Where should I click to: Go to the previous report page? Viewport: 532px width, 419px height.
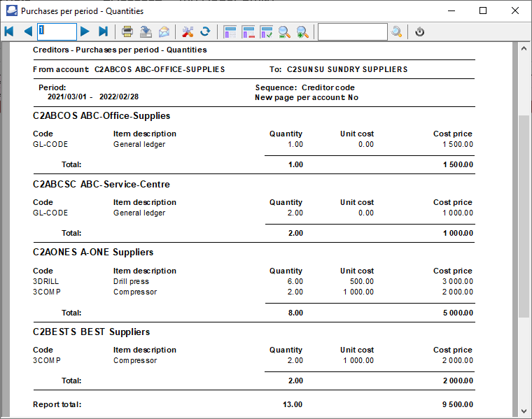coord(28,31)
